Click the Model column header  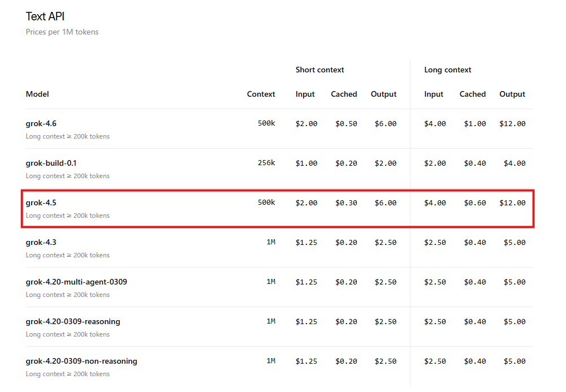coord(37,94)
